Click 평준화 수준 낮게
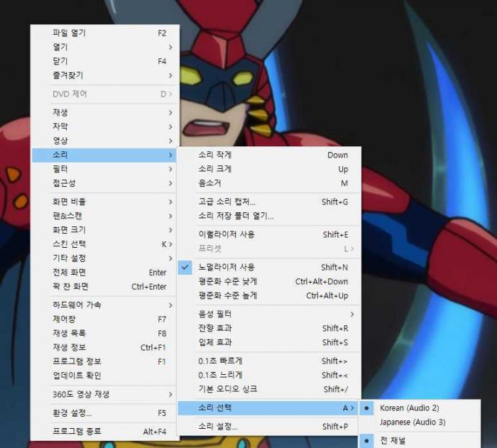Viewport: 497px width, 448px height. pyautogui.click(x=268, y=282)
